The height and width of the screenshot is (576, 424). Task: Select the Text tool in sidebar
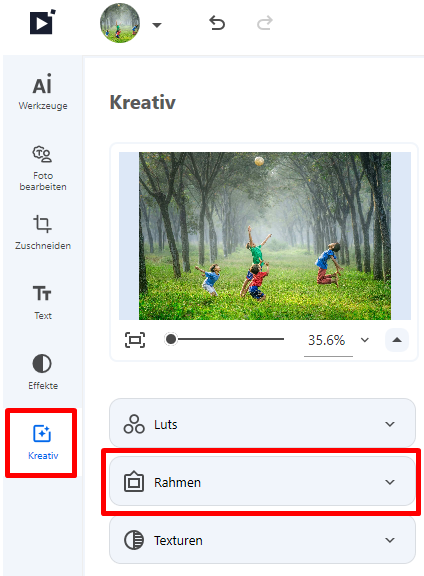click(43, 303)
